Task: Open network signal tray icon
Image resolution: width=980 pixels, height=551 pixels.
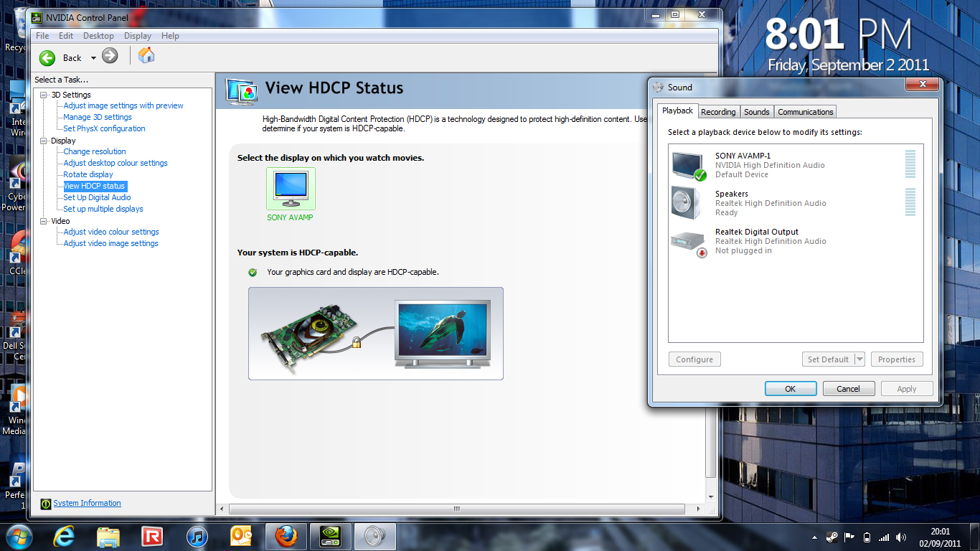Action: coord(884,537)
